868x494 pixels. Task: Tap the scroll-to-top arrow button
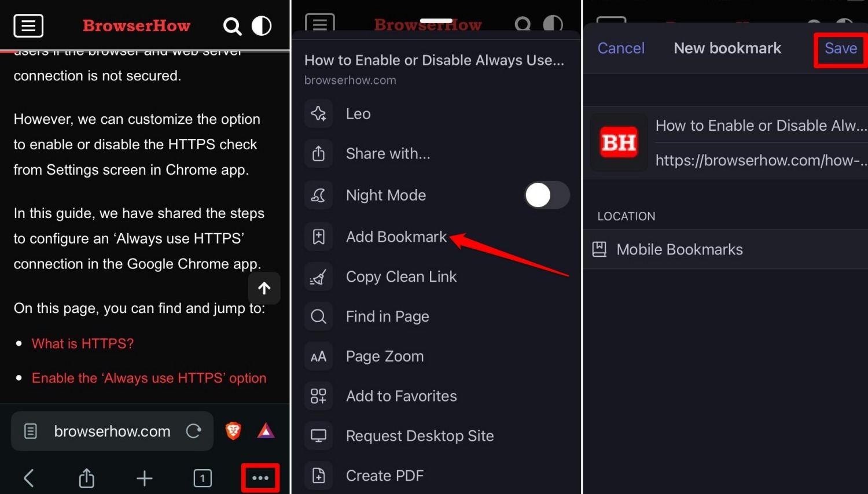tap(264, 288)
